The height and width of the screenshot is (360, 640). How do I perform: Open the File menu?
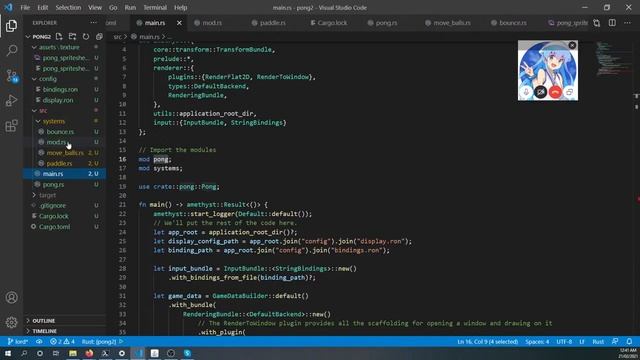[25, 8]
